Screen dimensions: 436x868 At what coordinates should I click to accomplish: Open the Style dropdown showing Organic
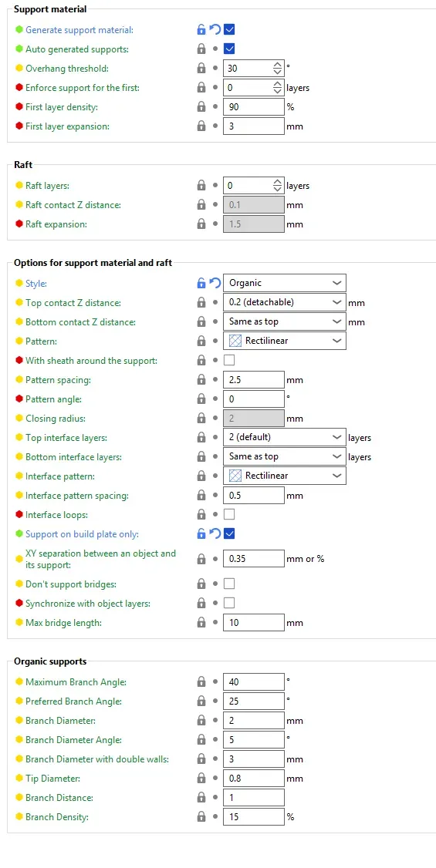285,283
